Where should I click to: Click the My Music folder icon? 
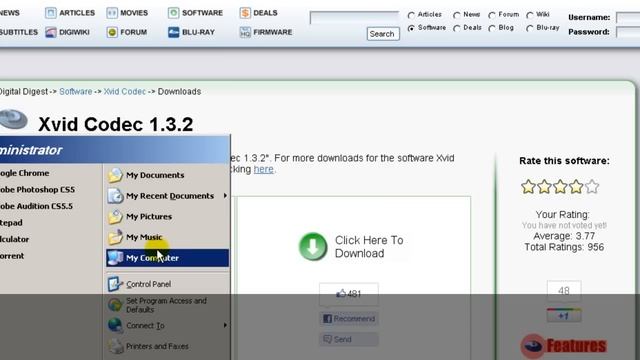coord(115,237)
